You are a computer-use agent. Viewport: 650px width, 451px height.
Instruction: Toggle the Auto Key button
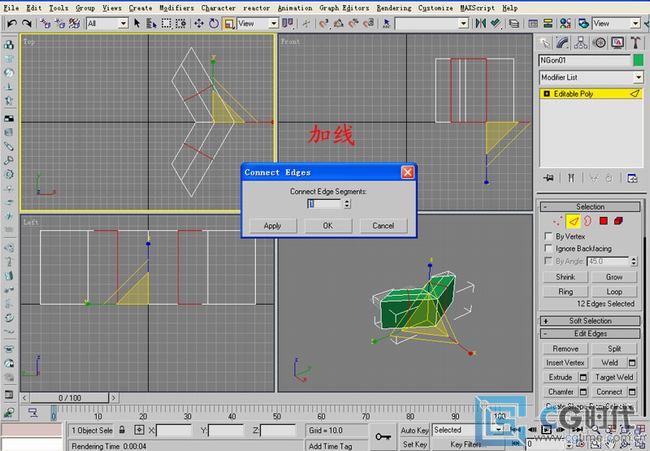[414, 430]
